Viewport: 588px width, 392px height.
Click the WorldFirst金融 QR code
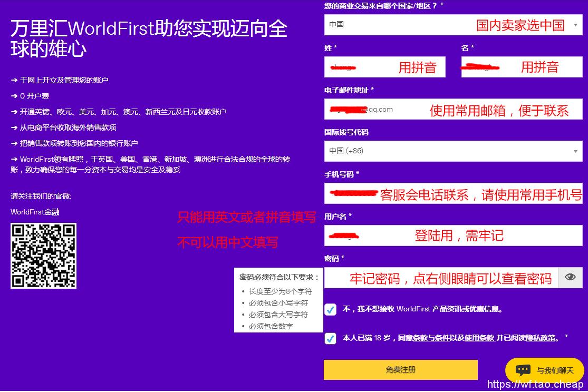[43, 257]
